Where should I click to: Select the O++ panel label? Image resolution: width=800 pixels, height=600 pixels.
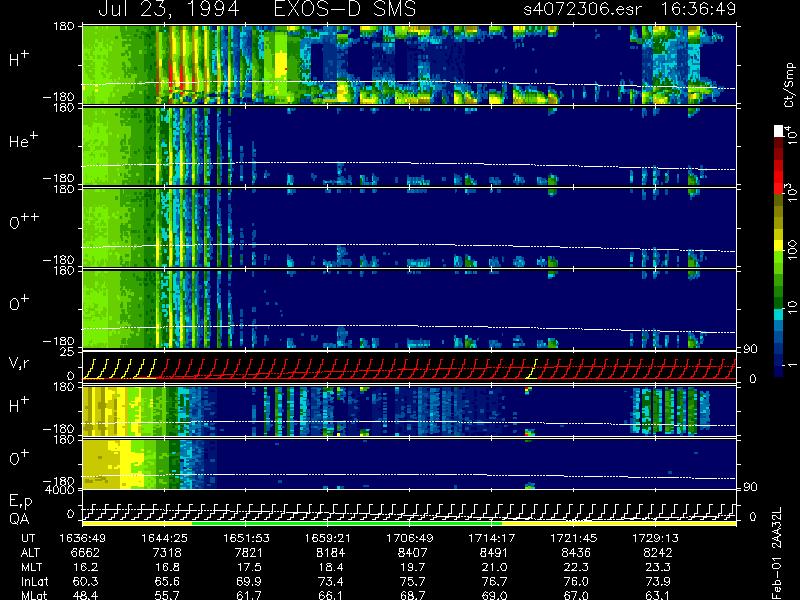[23, 221]
